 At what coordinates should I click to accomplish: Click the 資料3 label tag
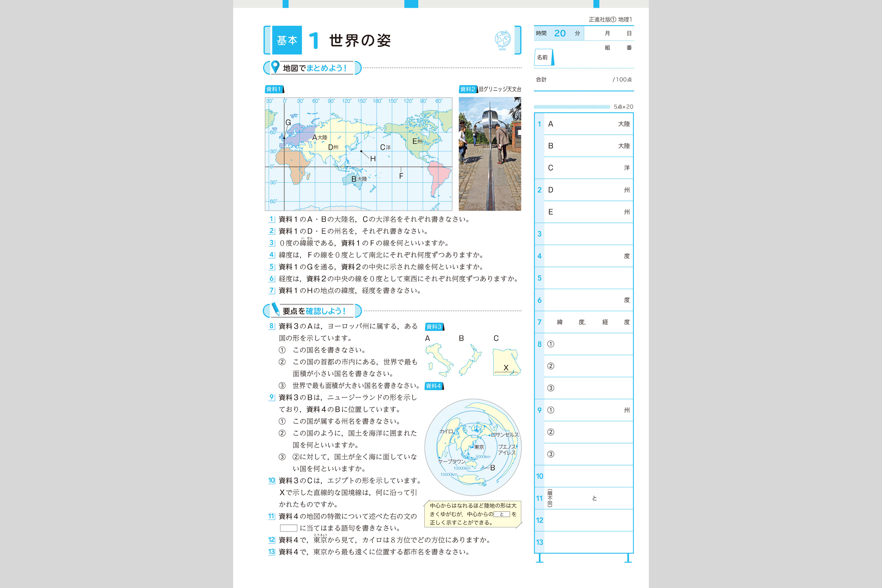435,327
